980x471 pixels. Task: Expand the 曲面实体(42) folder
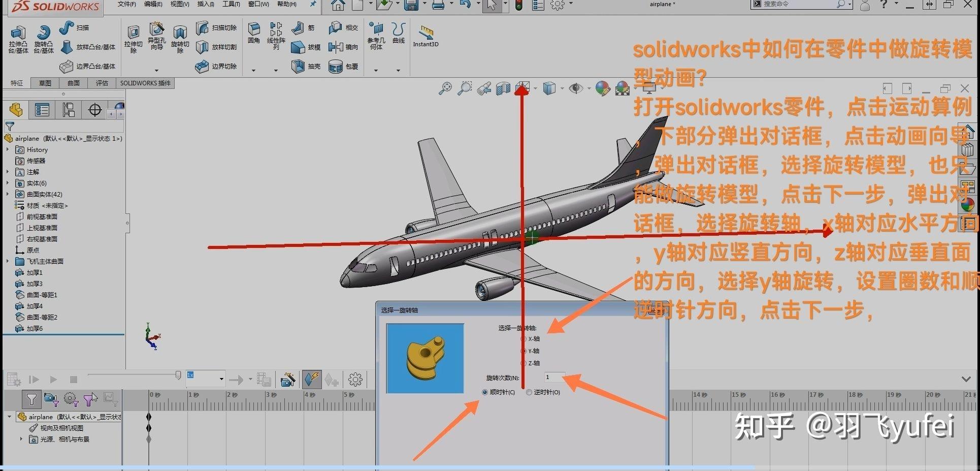[x=8, y=194]
